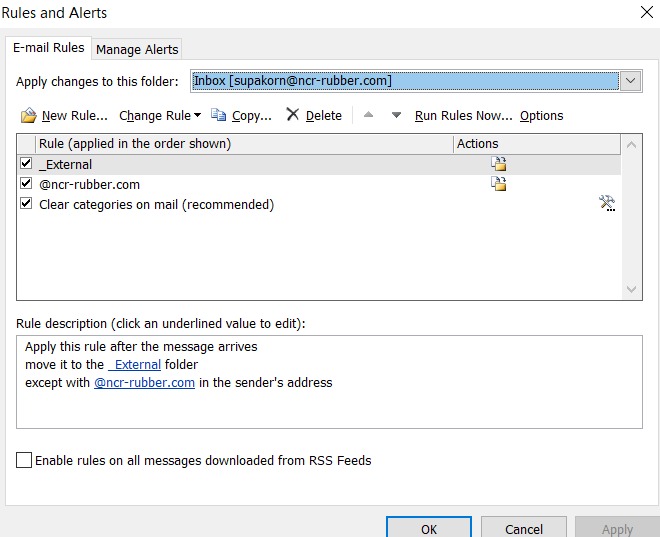Toggle the @ncr-rubber.com rule checkbox
Image resolution: width=660 pixels, height=537 pixels.
point(26,184)
